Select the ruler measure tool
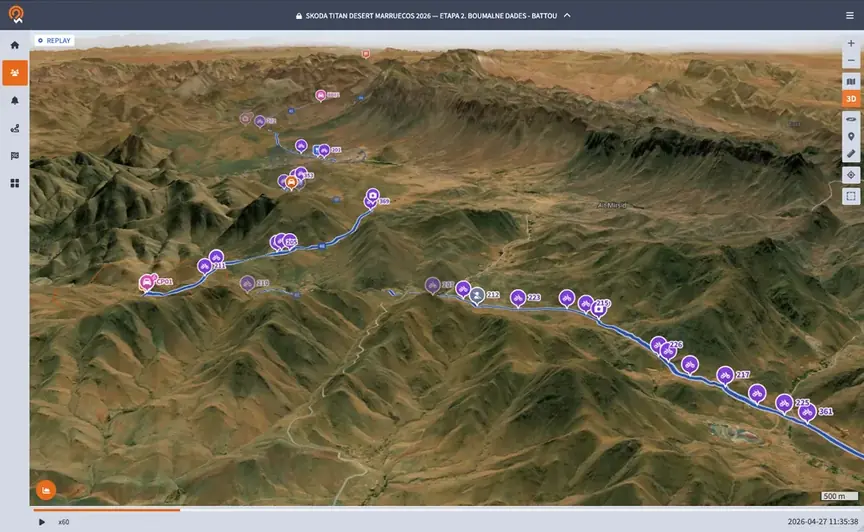Image resolution: width=864 pixels, height=532 pixels. (x=851, y=154)
